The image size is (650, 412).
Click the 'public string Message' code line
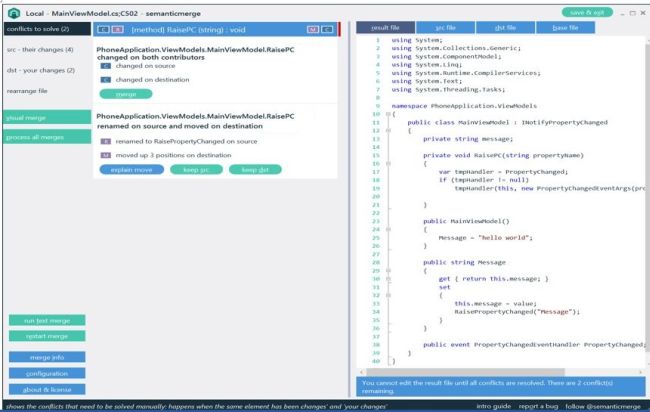tap(464, 262)
